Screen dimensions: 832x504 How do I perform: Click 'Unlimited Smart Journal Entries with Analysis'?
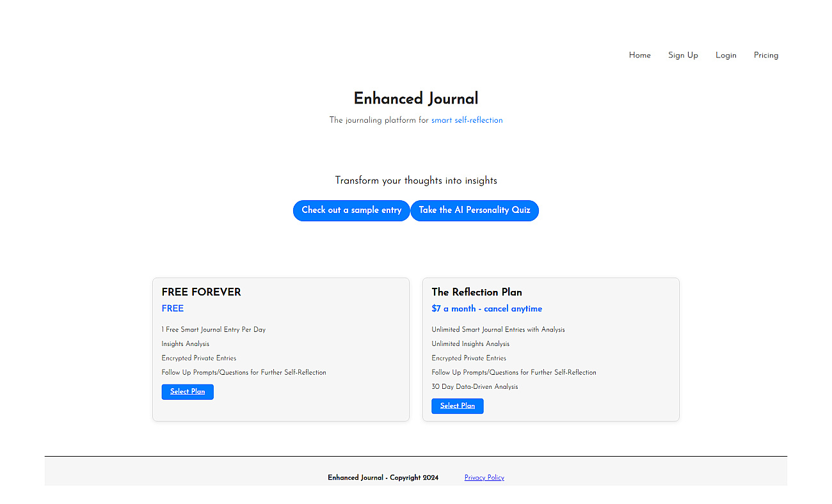[499, 330]
